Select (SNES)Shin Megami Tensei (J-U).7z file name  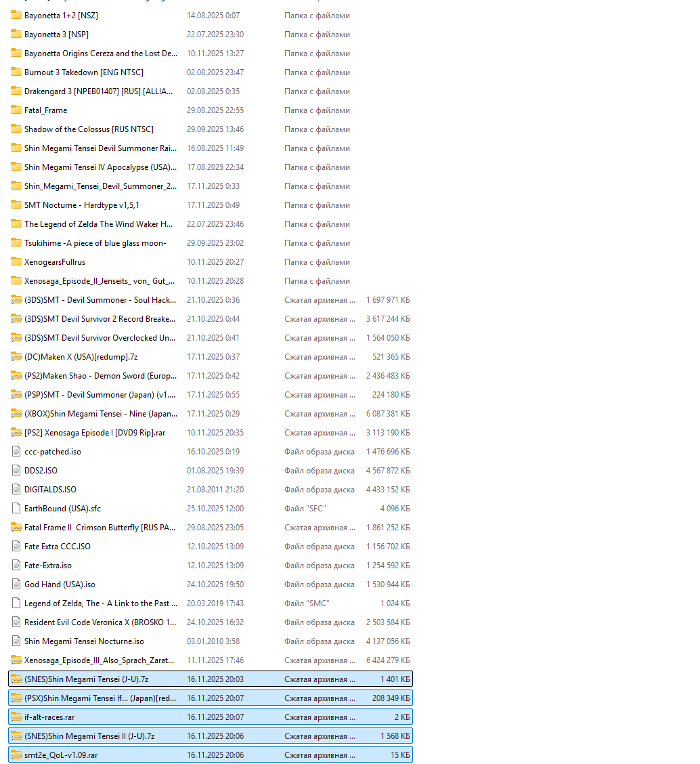click(86, 679)
